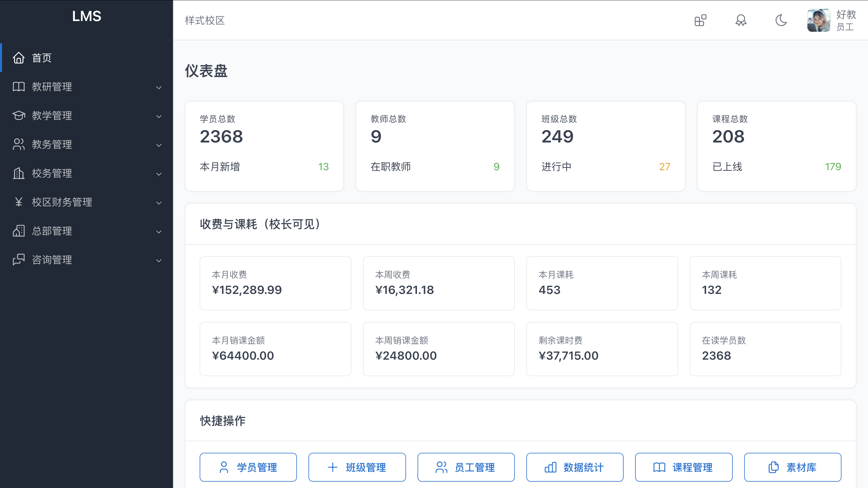The height and width of the screenshot is (488, 868).
Task: Click the people icon beside 教务管理
Action: [x=18, y=144]
